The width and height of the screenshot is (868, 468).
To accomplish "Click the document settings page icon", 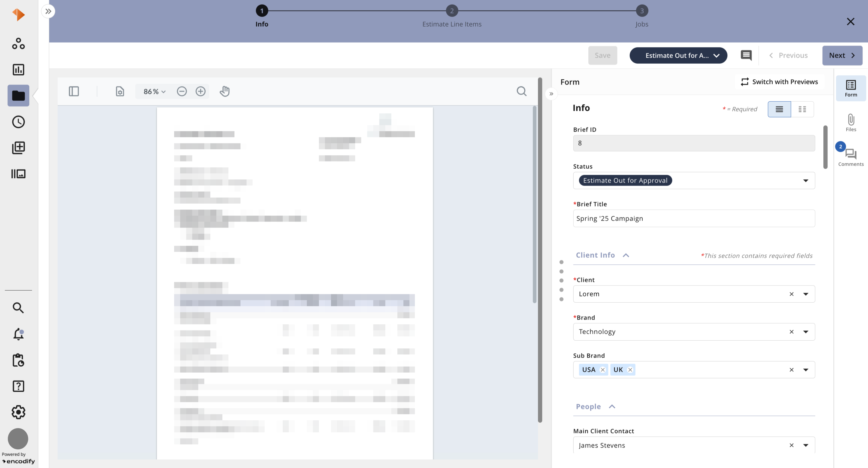I will click(x=120, y=91).
